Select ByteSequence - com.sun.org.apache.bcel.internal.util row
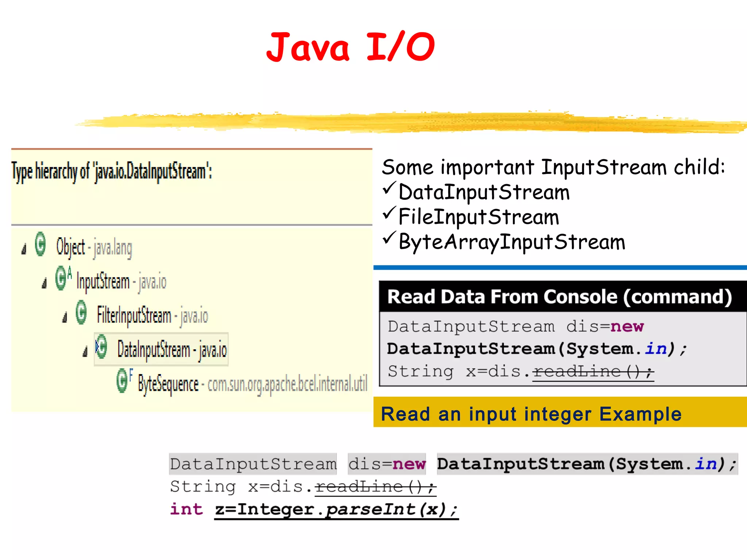The width and height of the screenshot is (747, 560). [x=252, y=384]
